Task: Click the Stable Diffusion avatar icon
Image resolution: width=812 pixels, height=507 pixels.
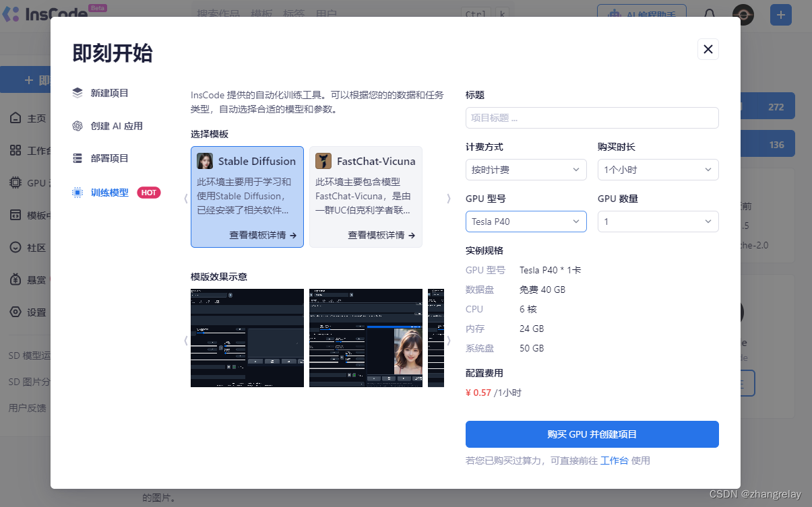Action: (x=205, y=161)
